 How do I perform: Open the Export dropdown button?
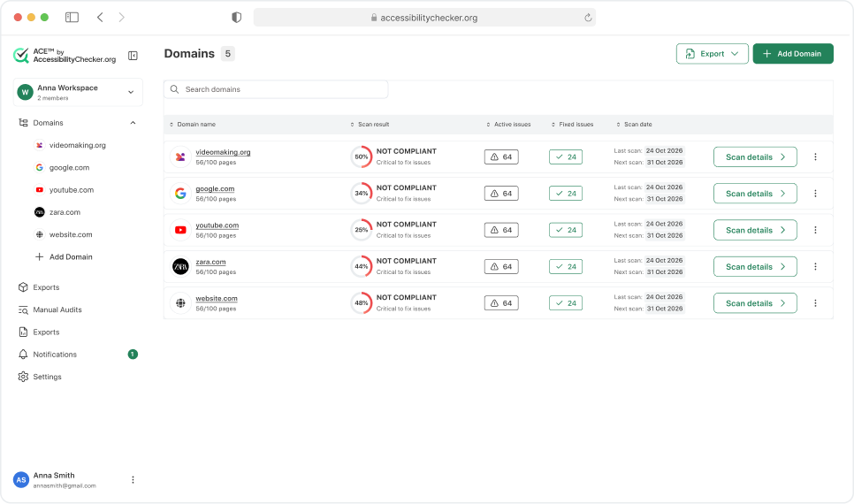[712, 53]
